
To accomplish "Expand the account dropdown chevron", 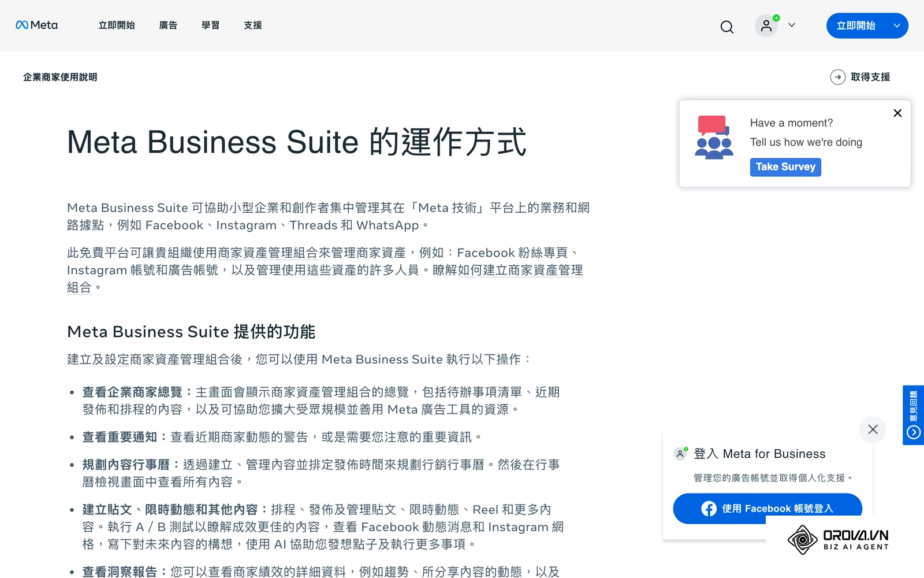I will point(792,25).
